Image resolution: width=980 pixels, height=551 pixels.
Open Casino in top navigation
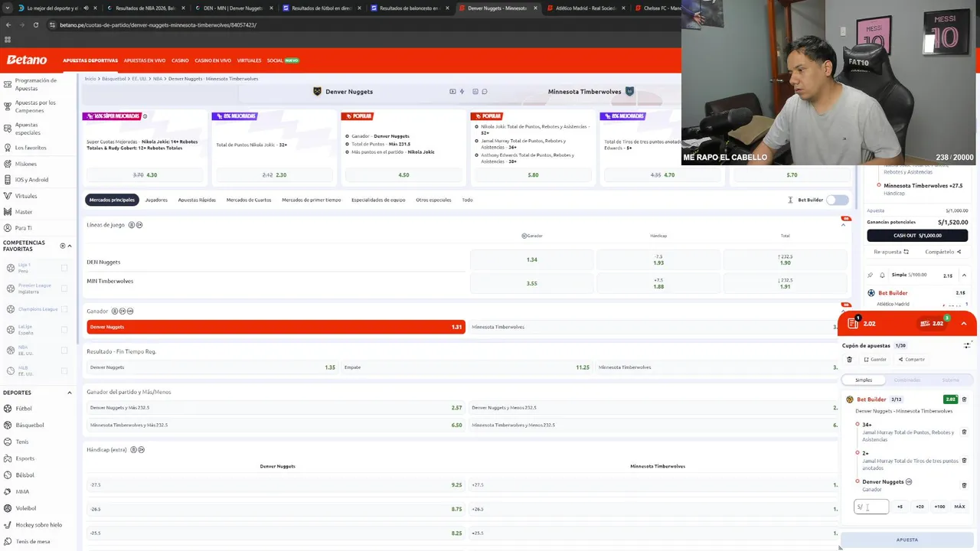coord(180,60)
